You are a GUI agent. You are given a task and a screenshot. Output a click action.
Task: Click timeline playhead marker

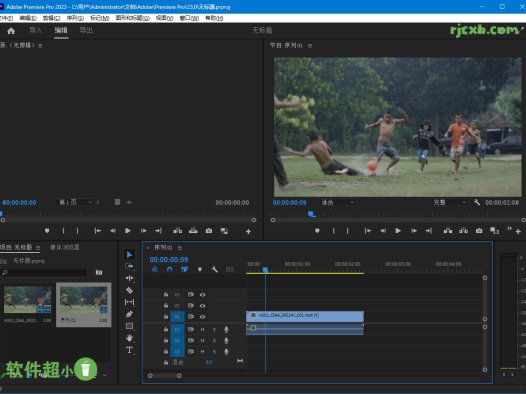(x=265, y=270)
